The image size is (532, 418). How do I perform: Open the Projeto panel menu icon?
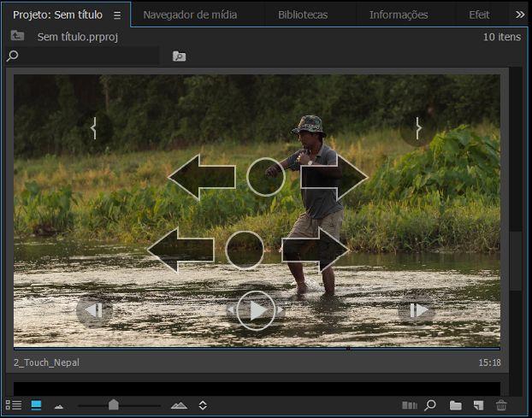pos(117,15)
